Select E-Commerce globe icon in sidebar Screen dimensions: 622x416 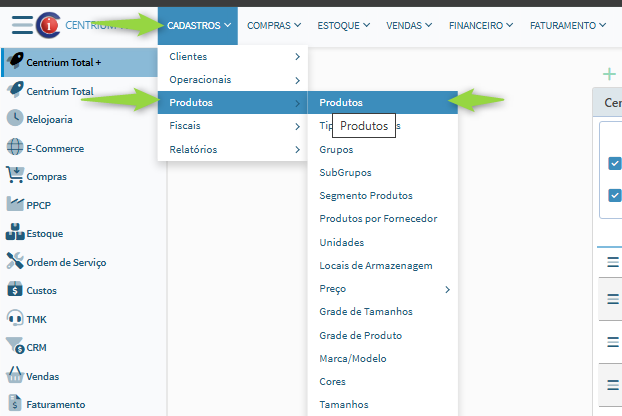tap(16, 148)
